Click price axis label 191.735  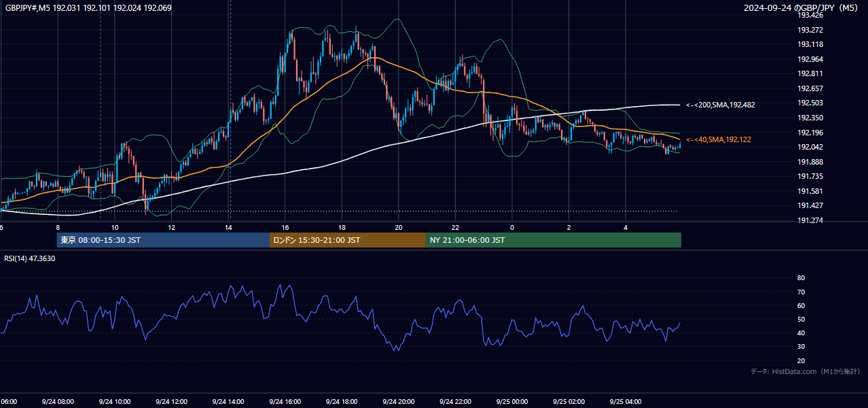[810, 176]
